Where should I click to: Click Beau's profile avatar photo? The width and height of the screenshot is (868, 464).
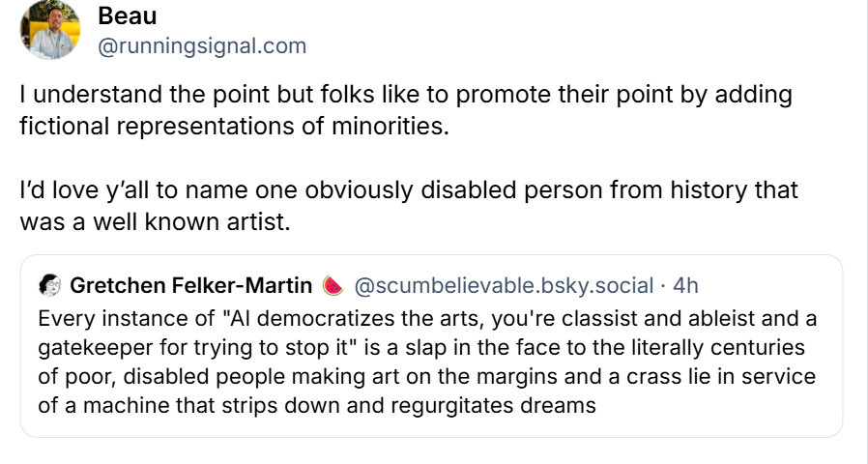pyautogui.click(x=50, y=30)
